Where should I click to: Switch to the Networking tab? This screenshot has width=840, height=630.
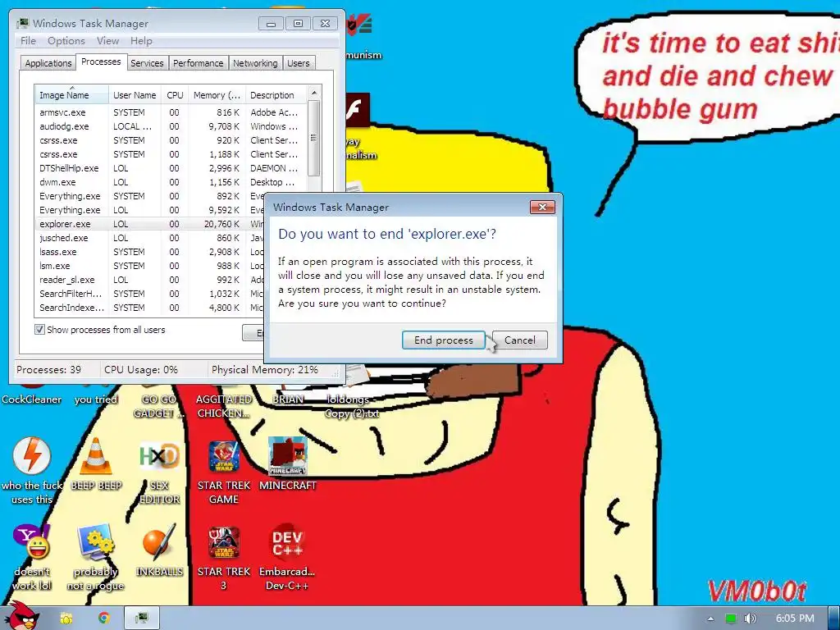[x=255, y=63]
